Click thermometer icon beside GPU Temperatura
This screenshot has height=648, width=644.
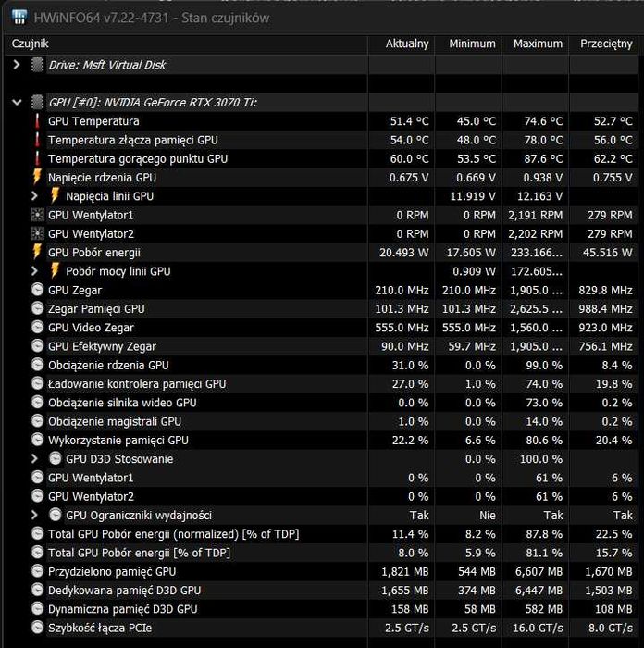pyautogui.click(x=37, y=121)
